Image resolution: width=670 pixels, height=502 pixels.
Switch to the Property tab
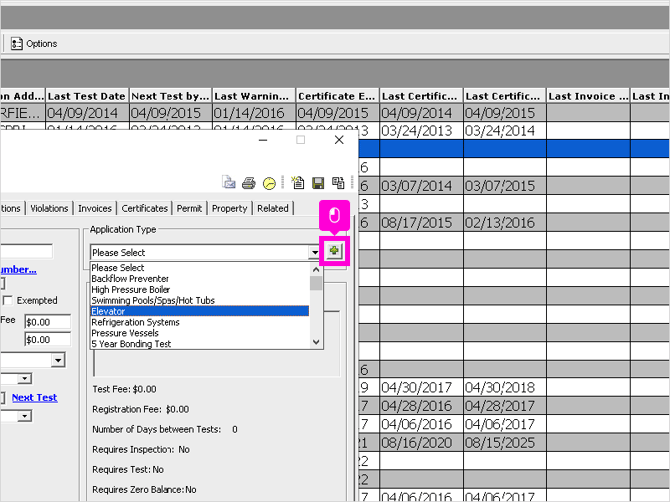[x=229, y=208]
